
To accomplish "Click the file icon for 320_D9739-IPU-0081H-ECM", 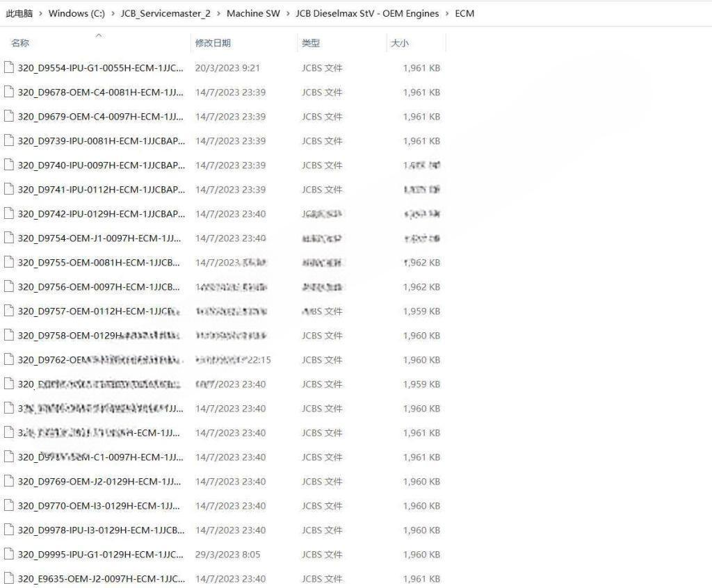I will (x=10, y=140).
